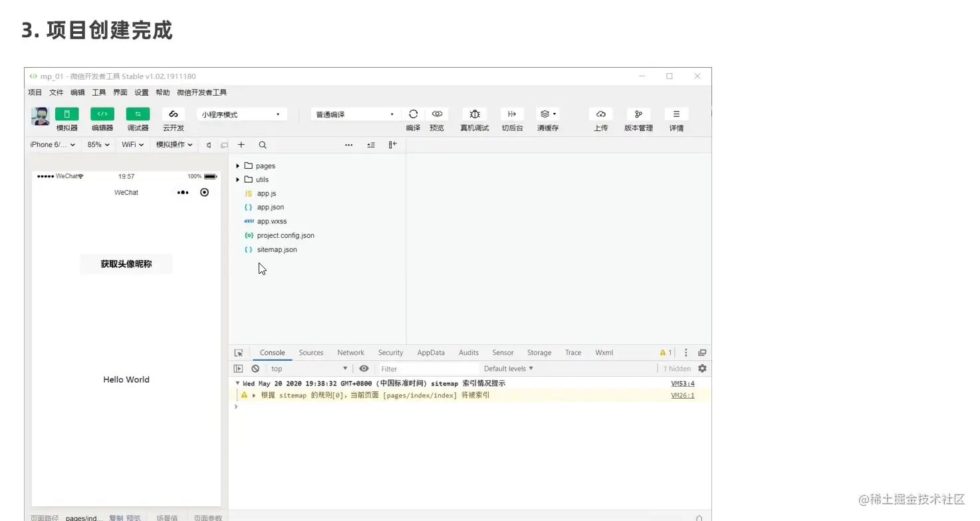
Task: Click the detach simulator window icon
Action: click(x=224, y=145)
